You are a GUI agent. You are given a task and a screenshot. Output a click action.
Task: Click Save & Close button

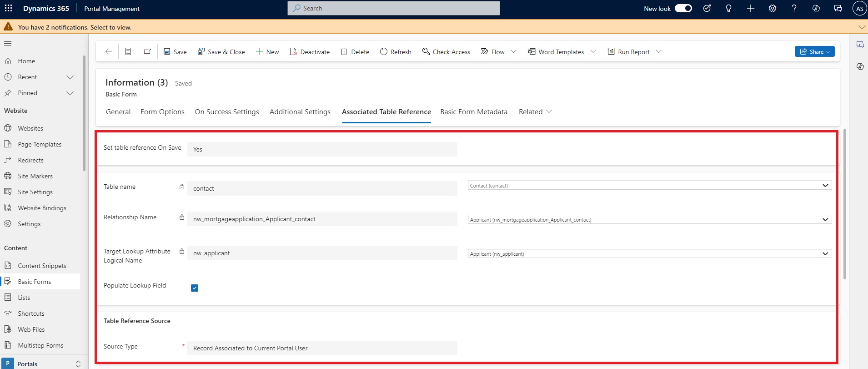coord(221,51)
